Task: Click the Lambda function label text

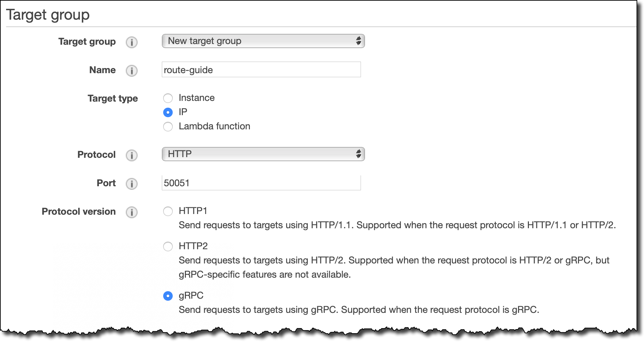Action: tap(214, 126)
